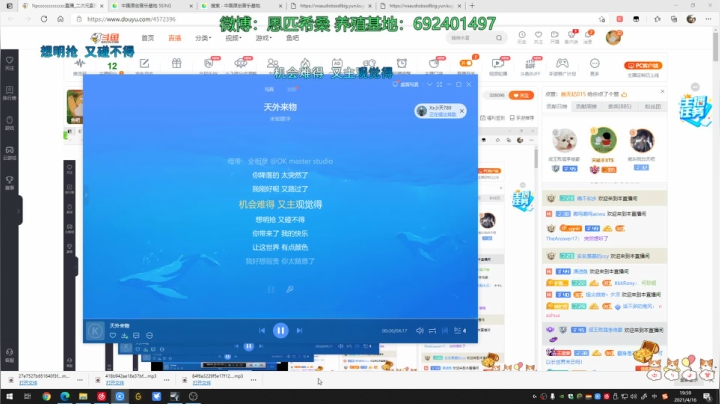Toggle the lyrics display icon in player bar
Image resolution: width=720 pixels, height=404 pixels.
(x=445, y=331)
